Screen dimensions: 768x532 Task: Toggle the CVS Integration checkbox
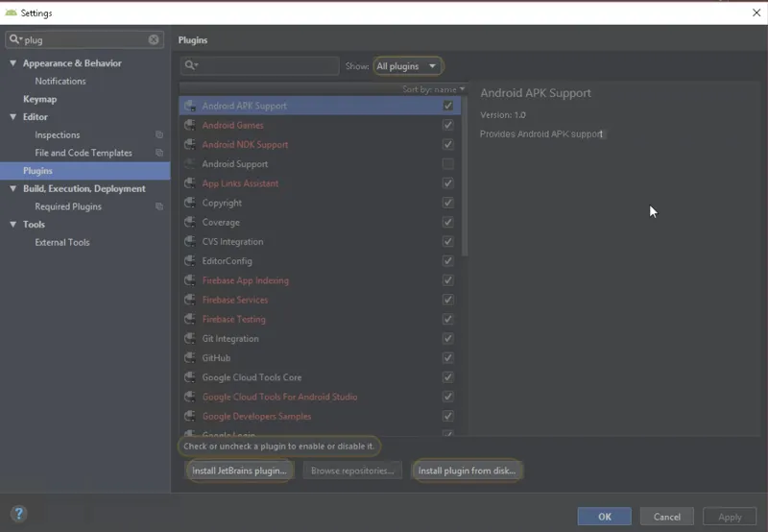447,241
